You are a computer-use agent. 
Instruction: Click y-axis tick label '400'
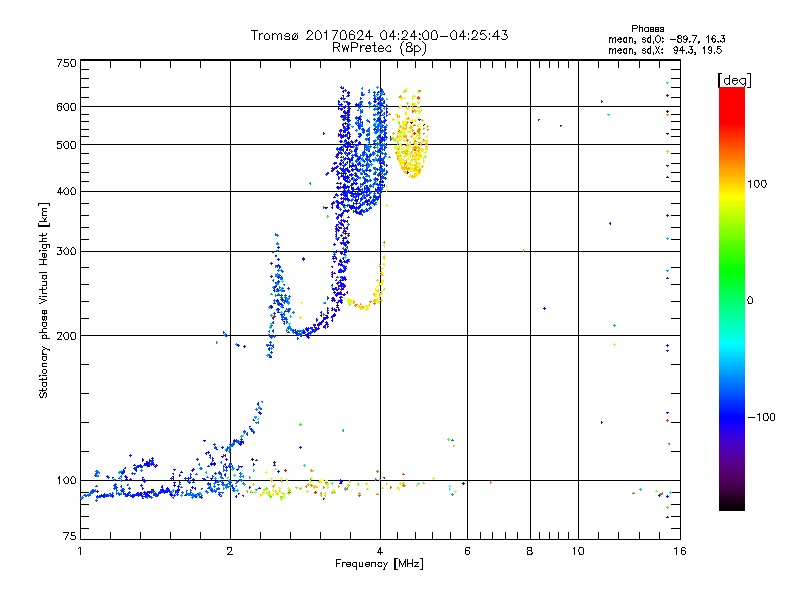click(67, 192)
